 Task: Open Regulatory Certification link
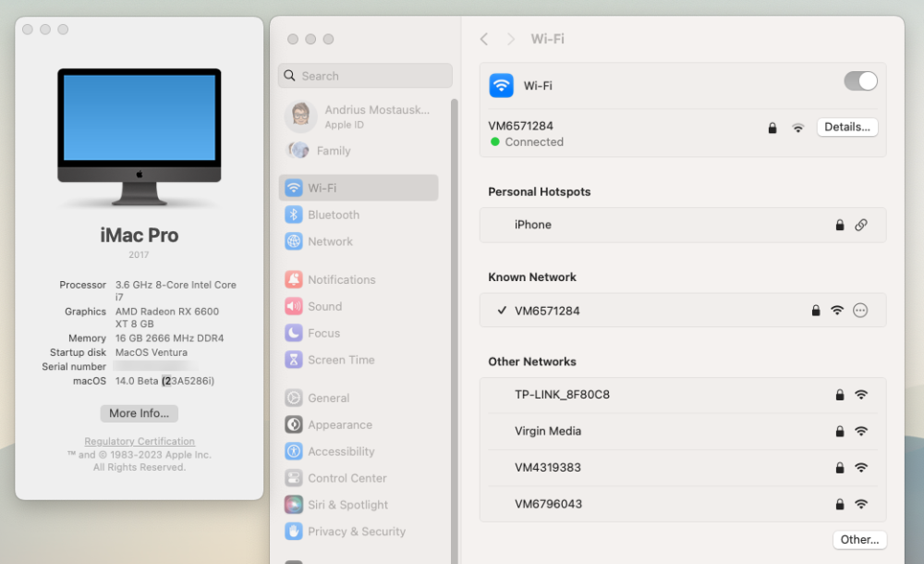click(x=140, y=441)
